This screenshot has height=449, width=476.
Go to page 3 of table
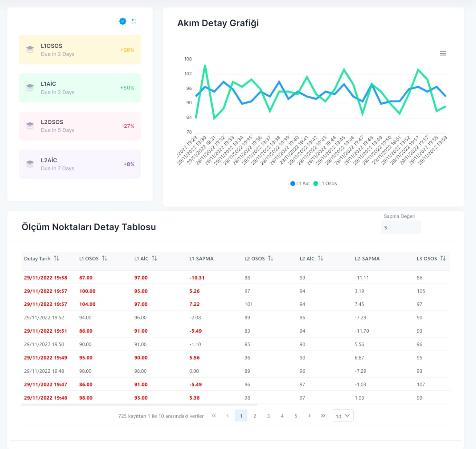coord(268,416)
